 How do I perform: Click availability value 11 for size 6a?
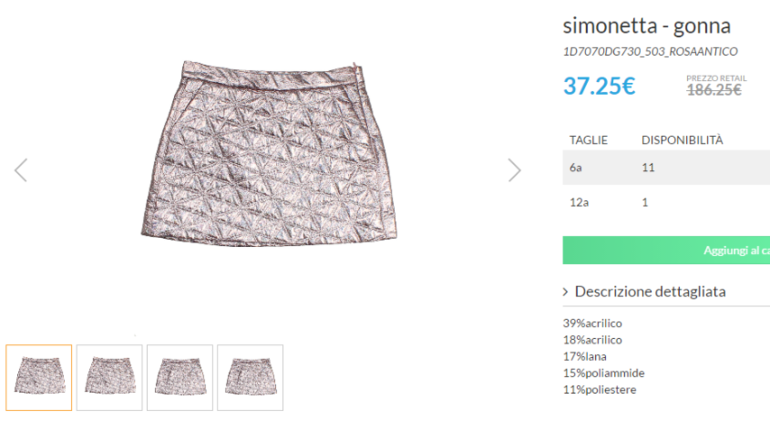click(648, 167)
